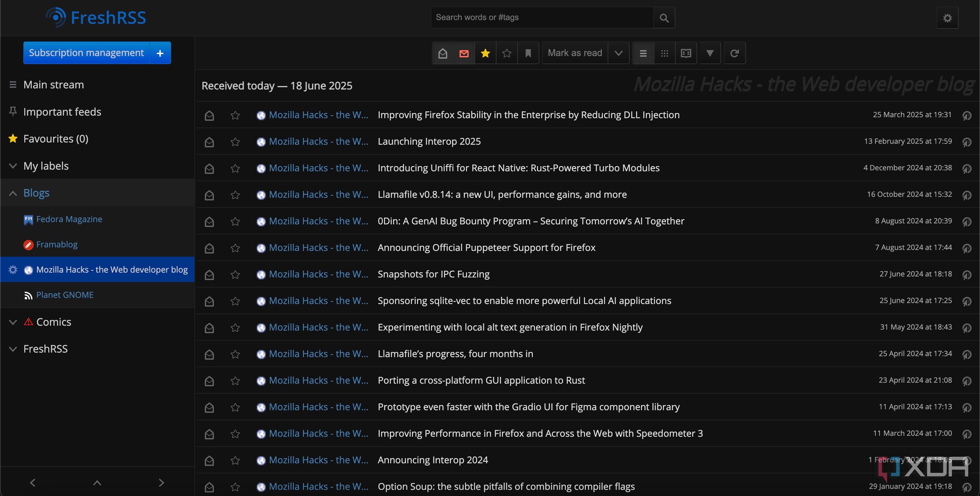Open the settings gear in the header
The width and height of the screenshot is (980, 496).
(947, 18)
